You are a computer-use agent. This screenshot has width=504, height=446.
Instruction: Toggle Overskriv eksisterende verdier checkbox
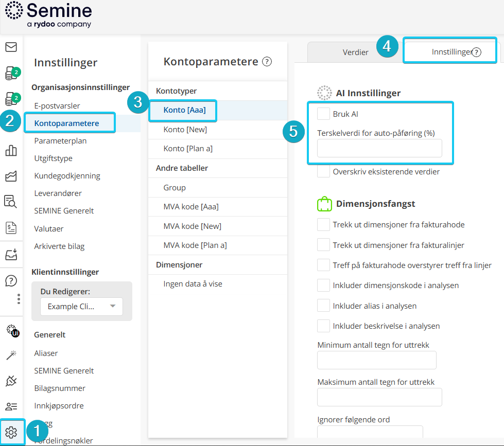coord(324,171)
